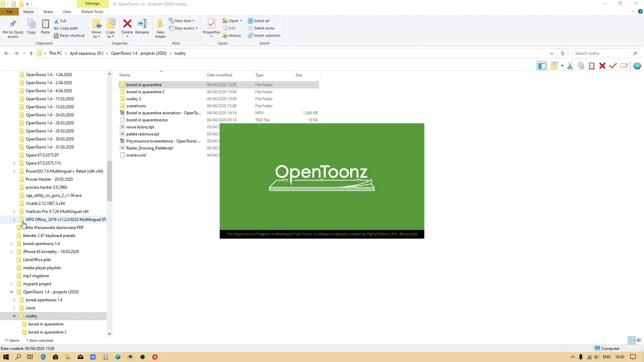644x362 pixels.
Task: Open taskbar Search magnifier
Action: pos(18,357)
